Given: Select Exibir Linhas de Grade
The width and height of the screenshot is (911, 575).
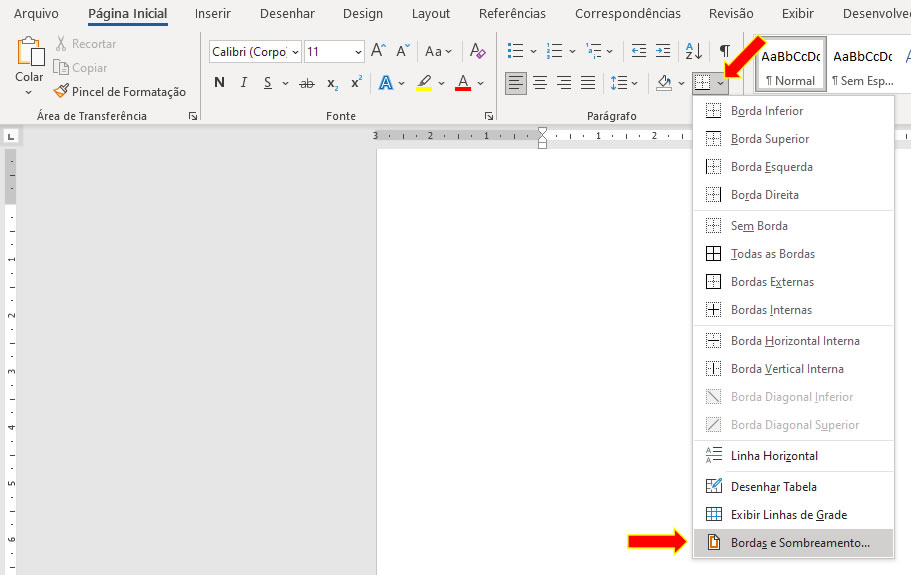Looking at the screenshot, I should pos(794,515).
